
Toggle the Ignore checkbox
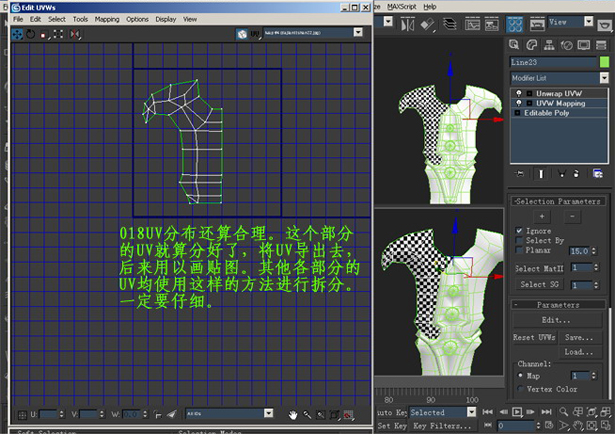(x=518, y=229)
